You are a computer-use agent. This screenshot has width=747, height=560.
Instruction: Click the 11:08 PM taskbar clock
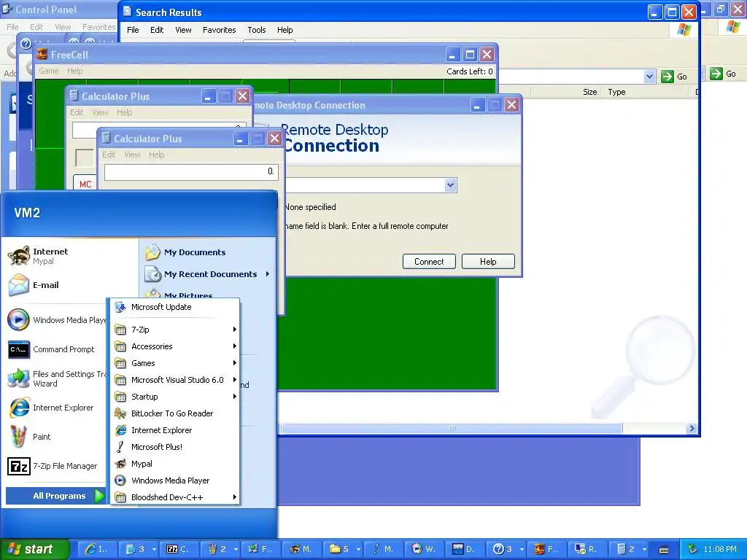tap(719, 549)
